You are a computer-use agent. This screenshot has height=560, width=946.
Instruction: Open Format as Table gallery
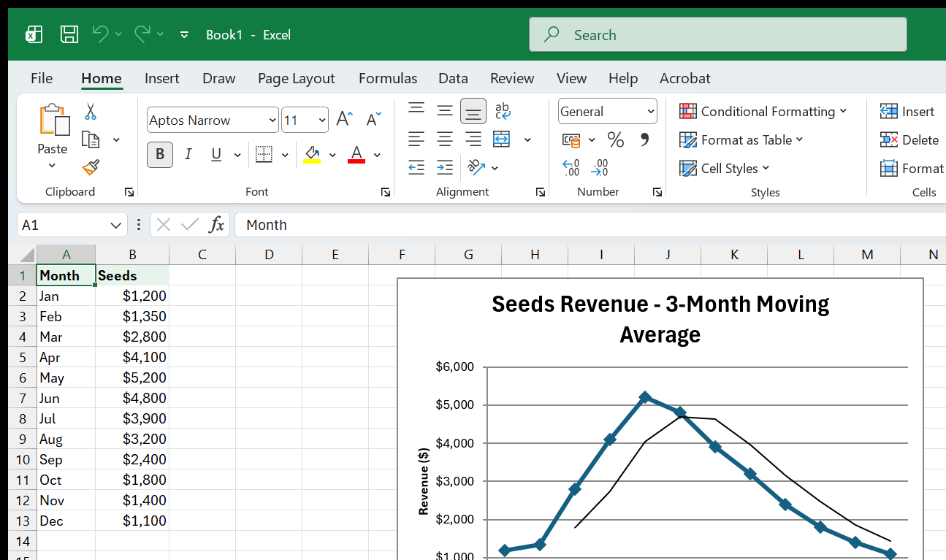coord(741,139)
